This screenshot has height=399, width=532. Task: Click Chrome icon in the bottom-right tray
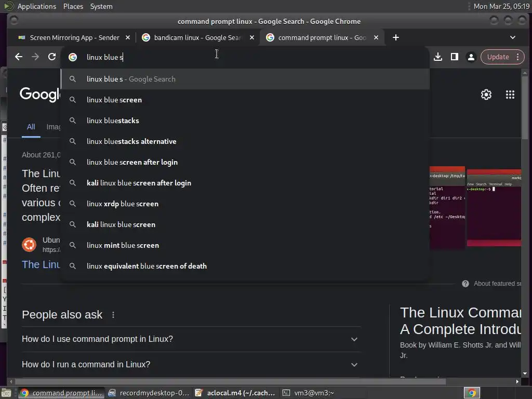click(472, 393)
